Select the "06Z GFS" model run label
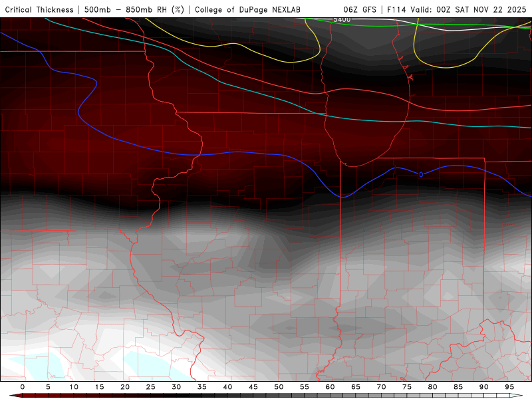 360,9
